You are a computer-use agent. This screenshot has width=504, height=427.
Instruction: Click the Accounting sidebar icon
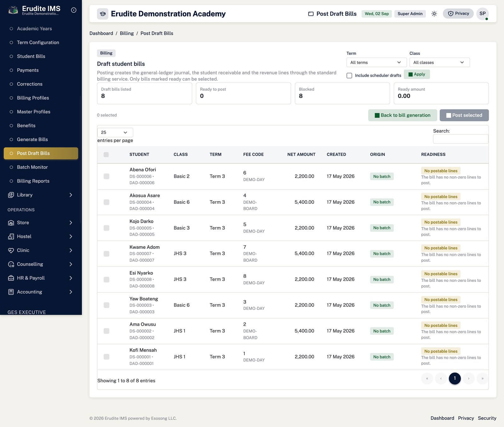11,292
